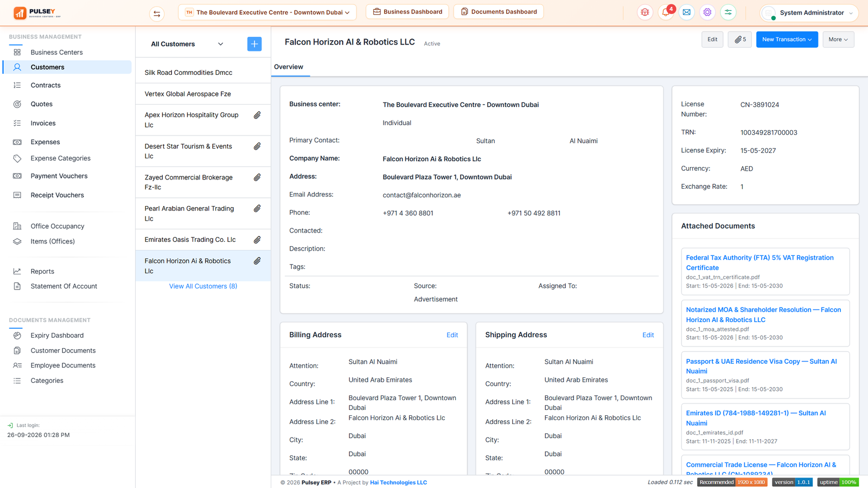
Task: Open Office Occupancy in sidebar
Action: 57,227
